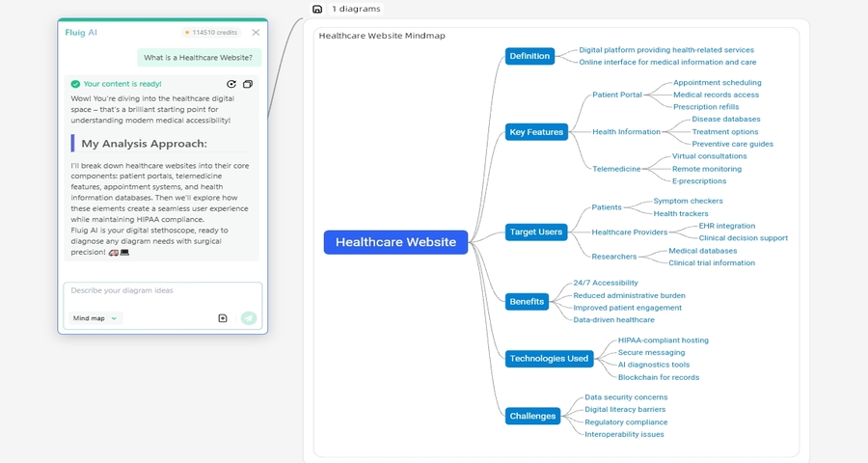Click the 1 diagrams label
Image resolution: width=868 pixels, height=463 pixels.
[356, 9]
